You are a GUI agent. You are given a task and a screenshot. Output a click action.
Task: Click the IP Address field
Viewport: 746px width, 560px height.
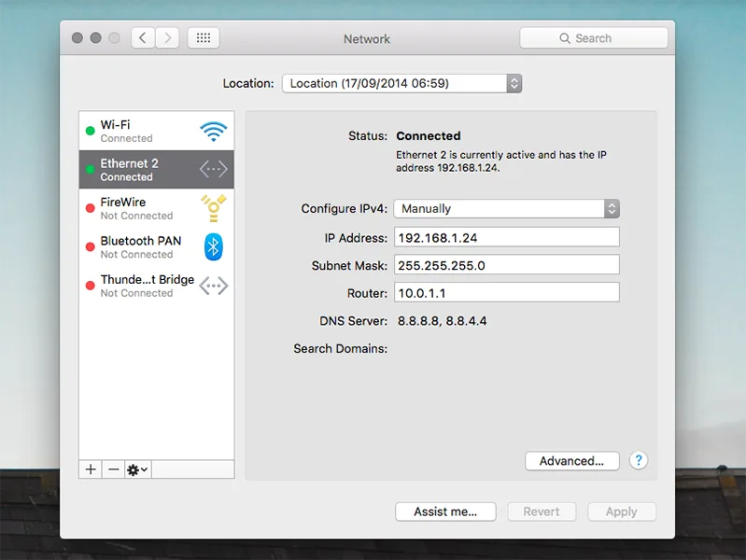tap(507, 237)
